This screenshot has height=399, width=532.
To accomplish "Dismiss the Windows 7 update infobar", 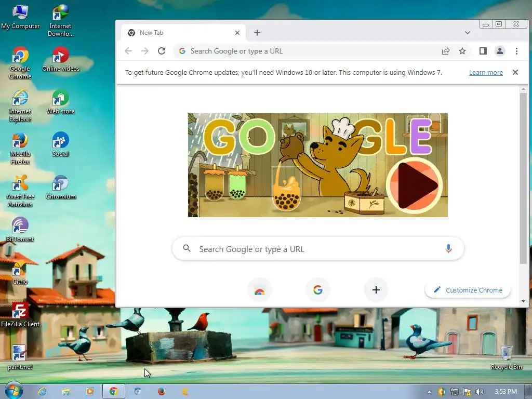I will (x=515, y=72).
